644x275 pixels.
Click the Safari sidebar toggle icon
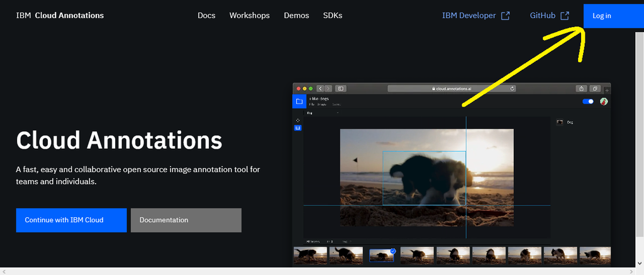pyautogui.click(x=341, y=89)
